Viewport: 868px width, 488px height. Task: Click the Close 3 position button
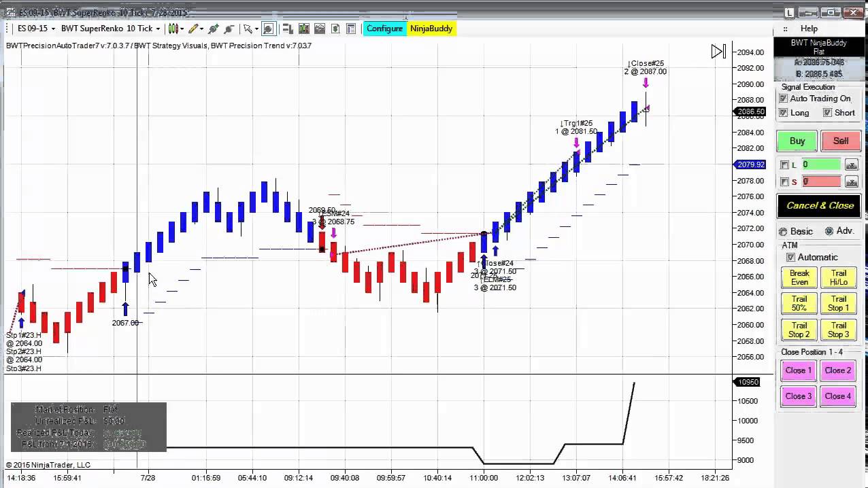click(799, 396)
